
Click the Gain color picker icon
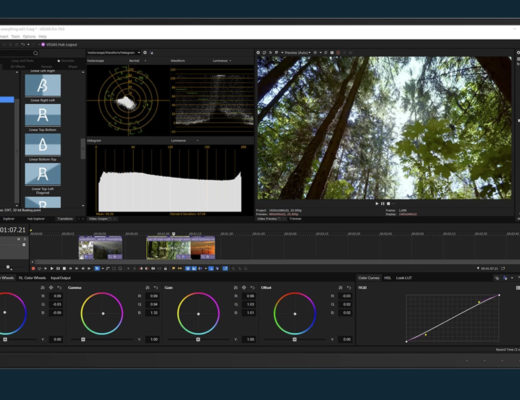point(244,287)
